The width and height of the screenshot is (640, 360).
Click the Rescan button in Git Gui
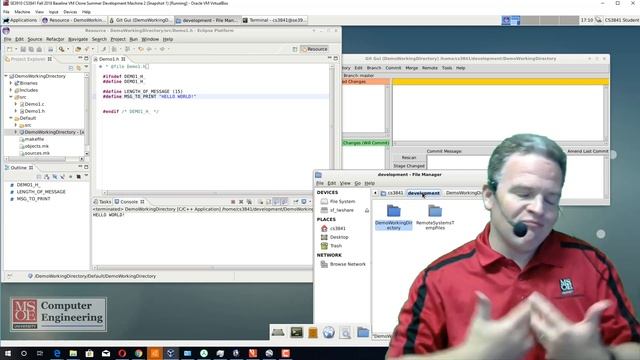coord(409,158)
